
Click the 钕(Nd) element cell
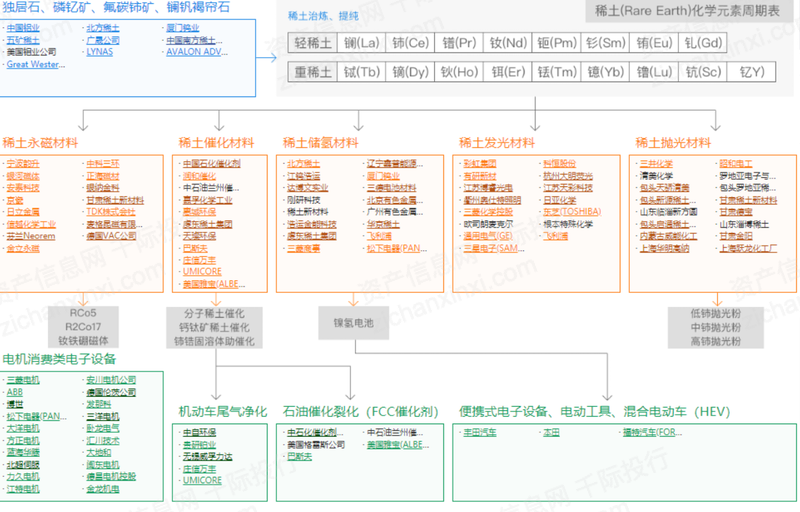[x=508, y=43]
